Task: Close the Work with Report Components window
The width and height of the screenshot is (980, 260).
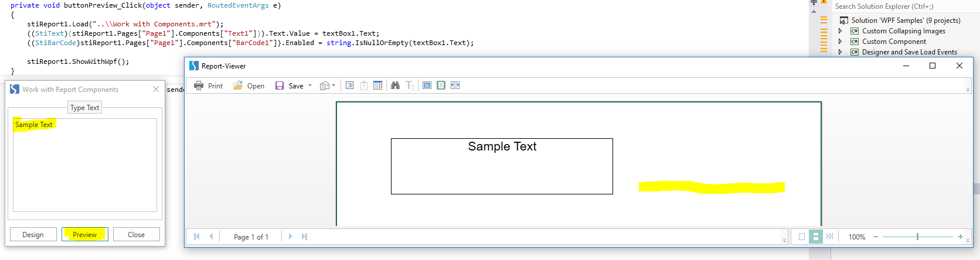Action: tap(156, 89)
